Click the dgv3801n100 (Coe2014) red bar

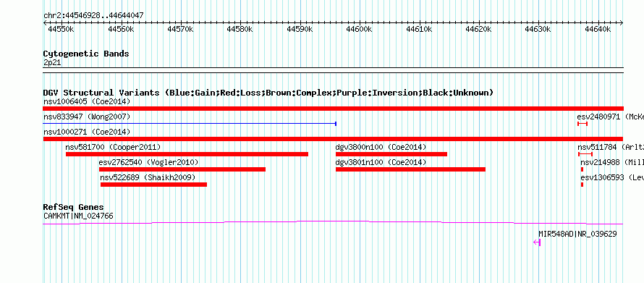click(x=411, y=169)
